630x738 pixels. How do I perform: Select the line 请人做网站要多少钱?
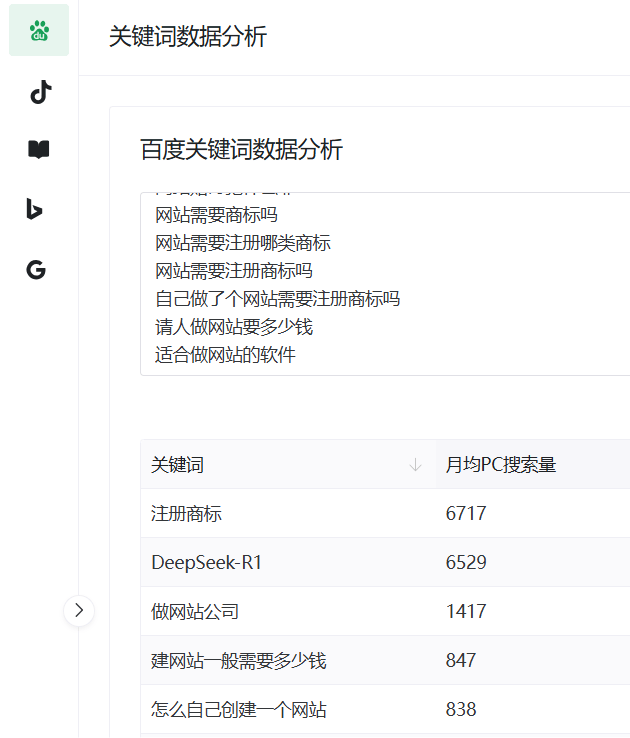click(x=234, y=327)
